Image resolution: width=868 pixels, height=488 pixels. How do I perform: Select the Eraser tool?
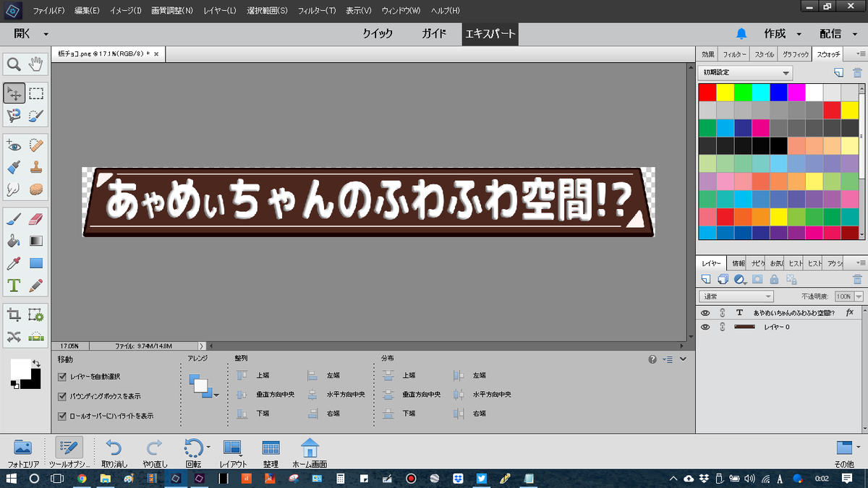[36, 218]
